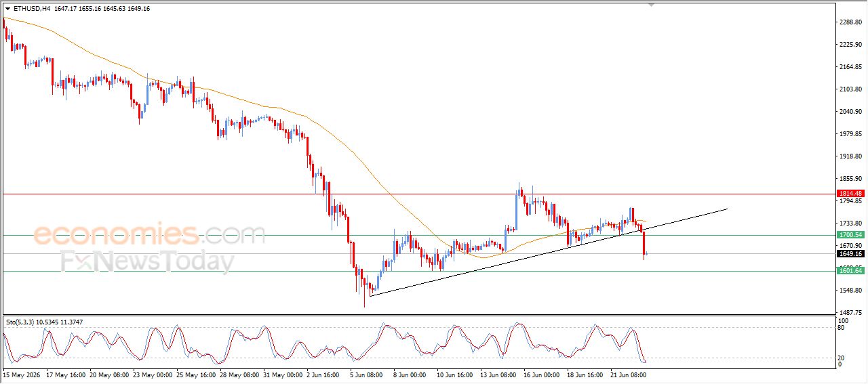Click the 1855.90 price axis label
Screen dimensions: 868x384
(850, 179)
